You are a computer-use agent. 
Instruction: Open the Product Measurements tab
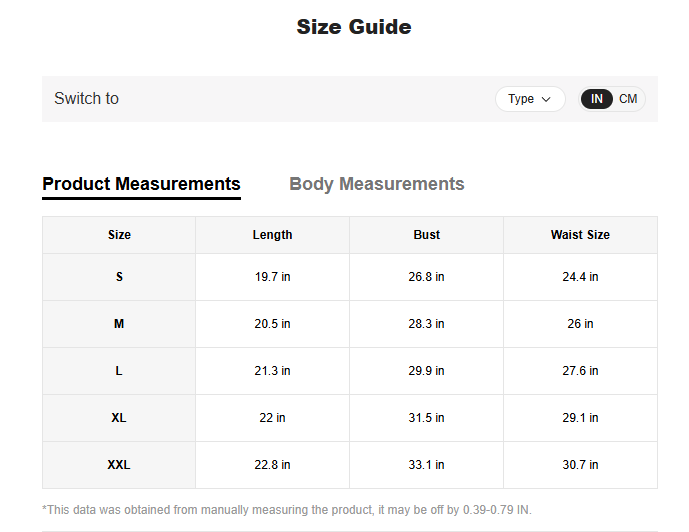point(141,184)
